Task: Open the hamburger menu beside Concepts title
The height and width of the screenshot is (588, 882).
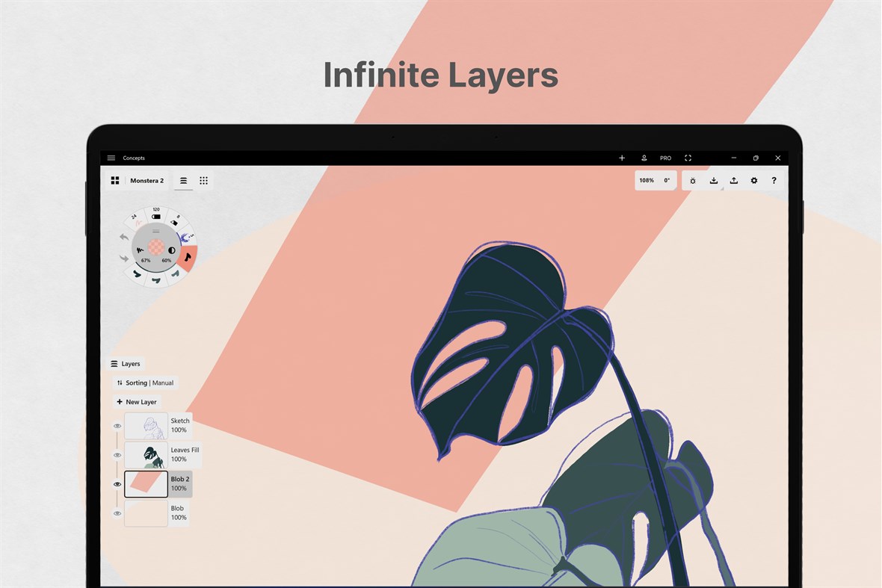Action: (x=111, y=158)
